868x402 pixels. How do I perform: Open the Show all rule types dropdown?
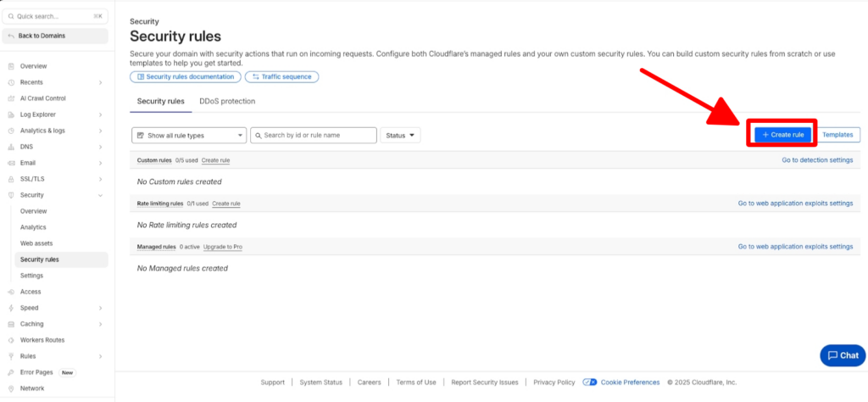[x=189, y=135]
